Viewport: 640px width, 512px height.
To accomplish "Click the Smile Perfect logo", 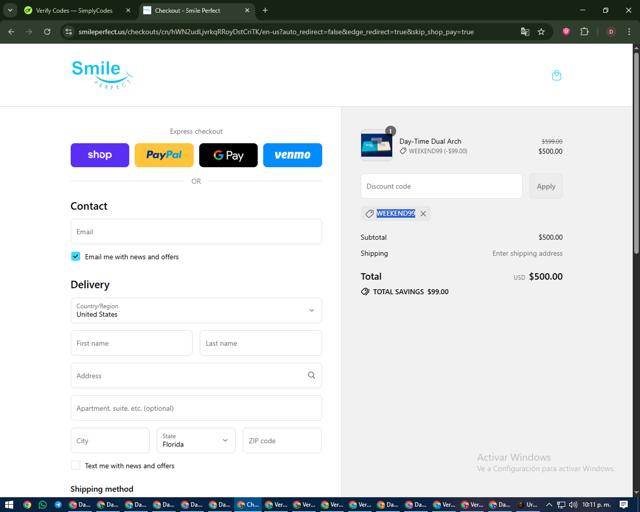I will click(102, 74).
